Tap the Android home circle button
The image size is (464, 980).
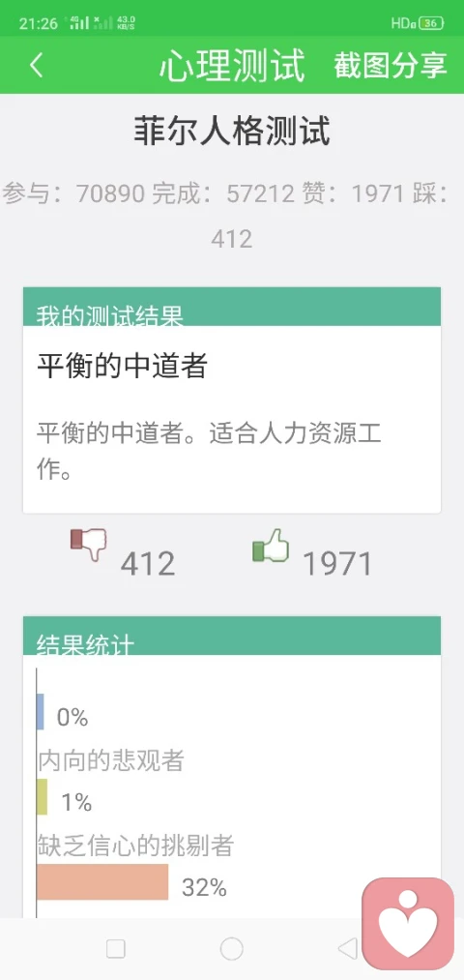pyautogui.click(x=231, y=949)
